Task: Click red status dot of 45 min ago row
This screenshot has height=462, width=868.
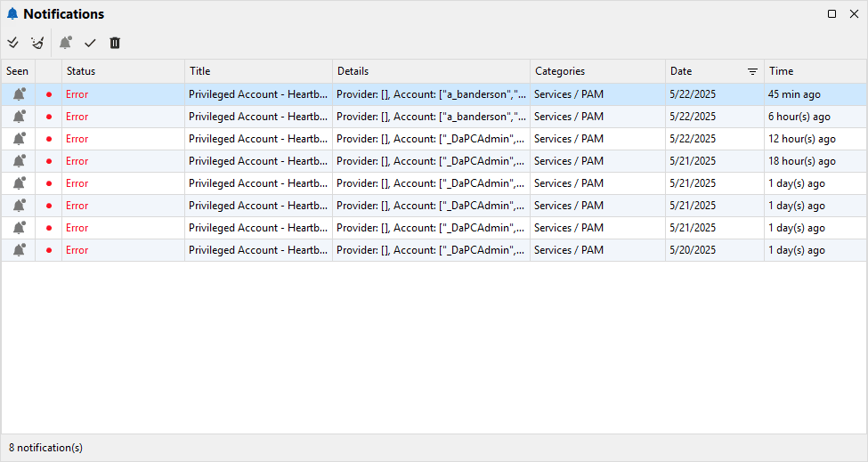Action: pyautogui.click(x=49, y=93)
